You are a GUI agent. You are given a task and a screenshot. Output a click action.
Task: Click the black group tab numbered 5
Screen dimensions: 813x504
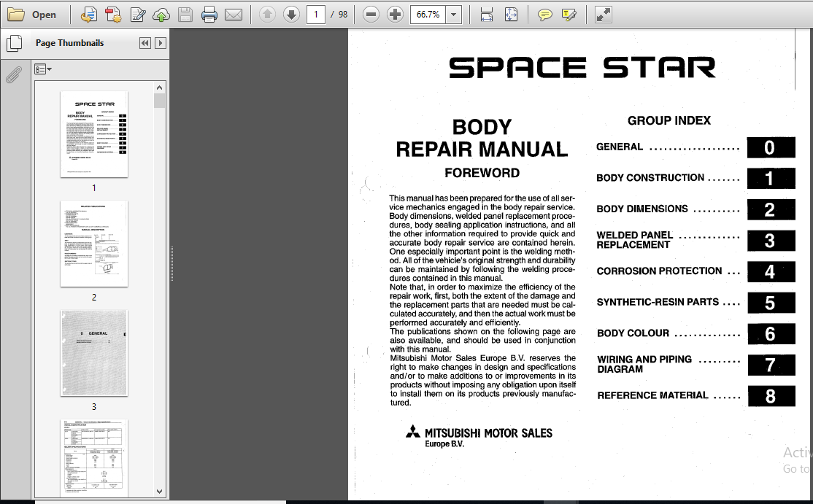(x=771, y=303)
